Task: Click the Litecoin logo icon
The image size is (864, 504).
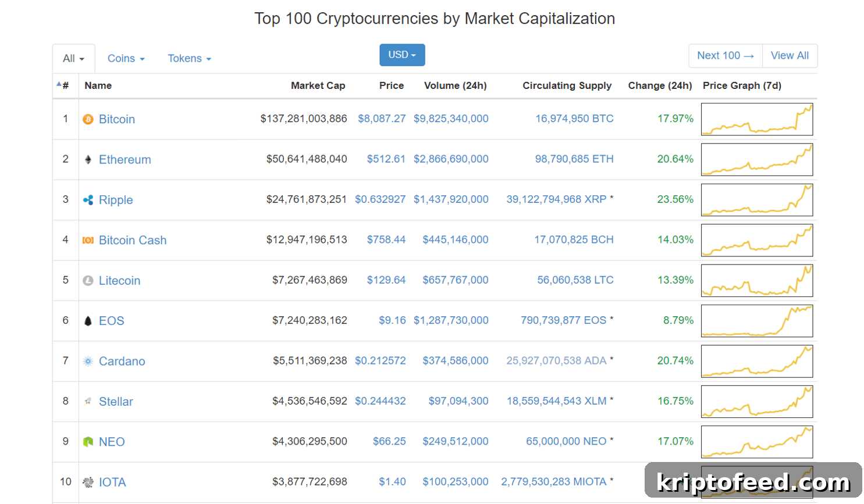Action: coord(88,281)
